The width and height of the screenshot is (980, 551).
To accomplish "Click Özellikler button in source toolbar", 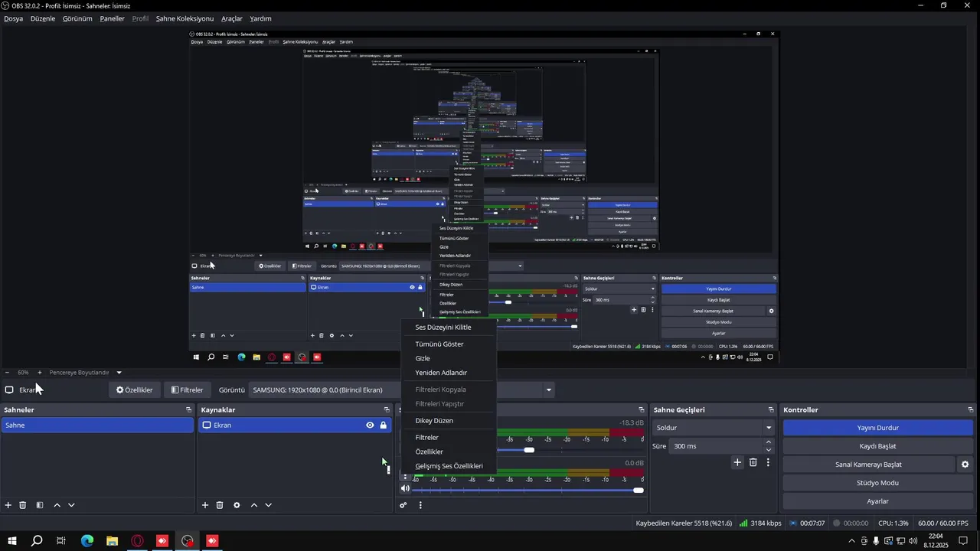I will (x=134, y=390).
